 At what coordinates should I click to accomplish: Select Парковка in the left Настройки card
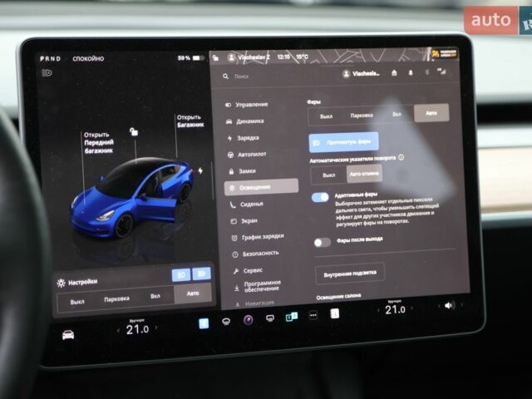tap(116, 299)
